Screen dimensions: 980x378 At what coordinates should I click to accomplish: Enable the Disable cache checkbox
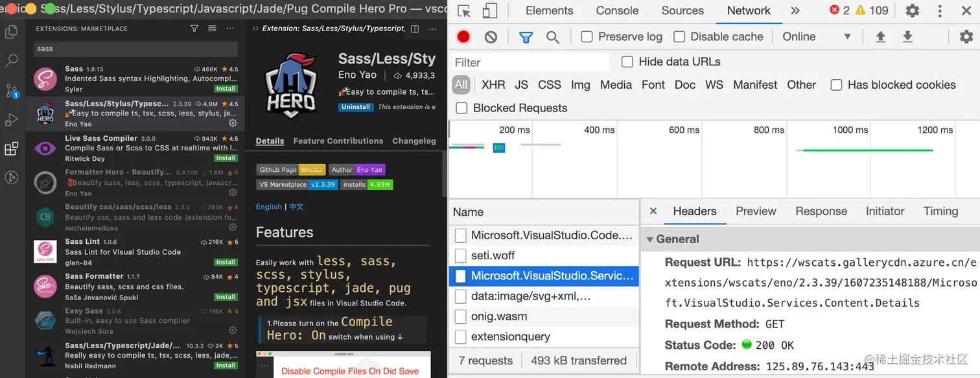click(679, 37)
